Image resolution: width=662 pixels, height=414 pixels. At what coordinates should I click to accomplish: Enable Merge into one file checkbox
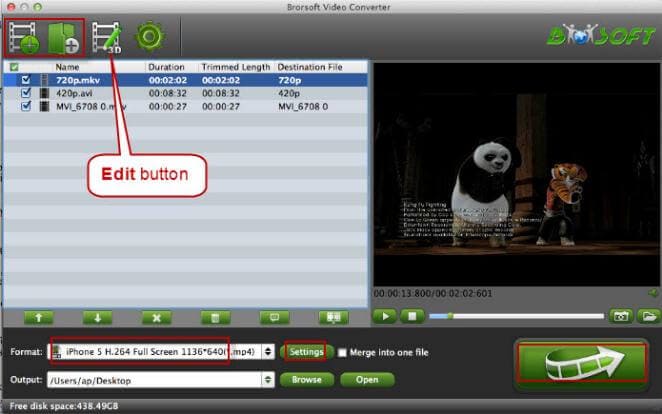tap(342, 352)
